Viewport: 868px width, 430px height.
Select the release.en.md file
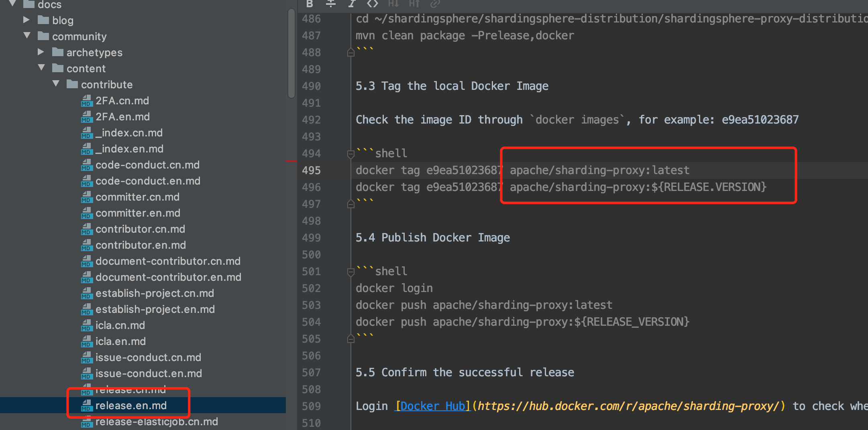coord(131,406)
